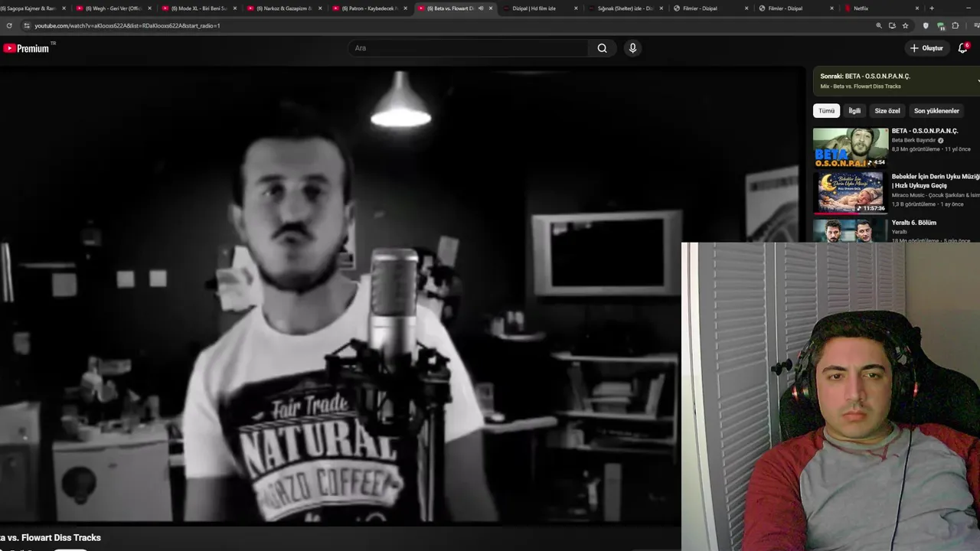Open Bebekler İçin Derin Uyku thumbnail
This screenshot has height=551, width=980.
(x=851, y=193)
